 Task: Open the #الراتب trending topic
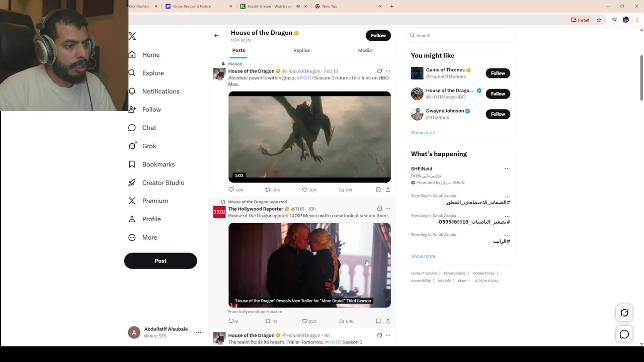(502, 241)
